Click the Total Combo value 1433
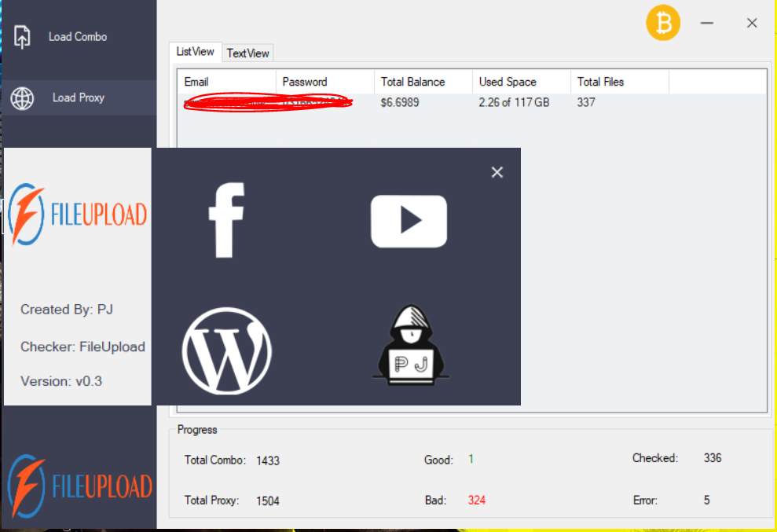The height and width of the screenshot is (532, 777). coord(268,460)
